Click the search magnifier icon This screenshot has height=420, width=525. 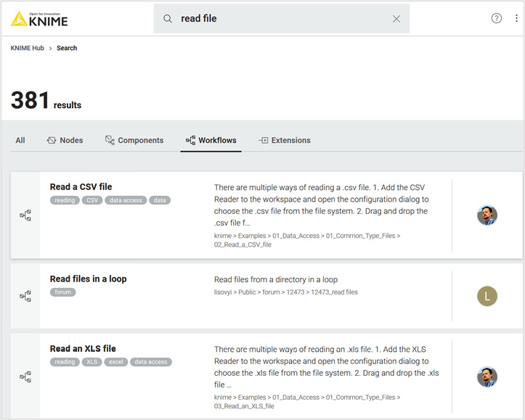click(168, 19)
